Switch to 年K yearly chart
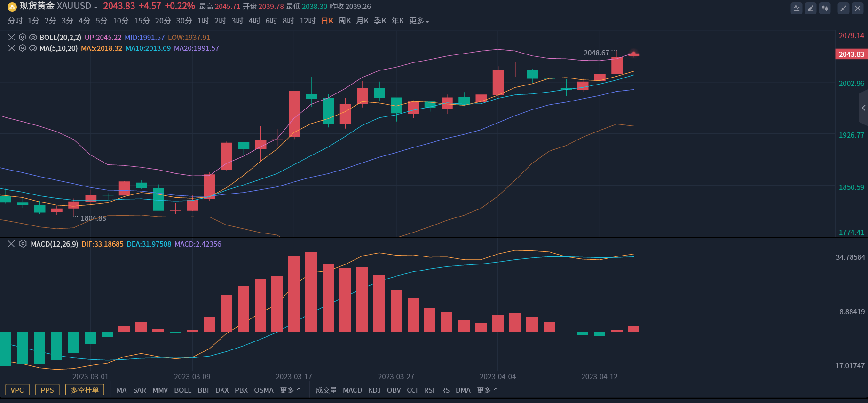The image size is (868, 403). [x=398, y=21]
